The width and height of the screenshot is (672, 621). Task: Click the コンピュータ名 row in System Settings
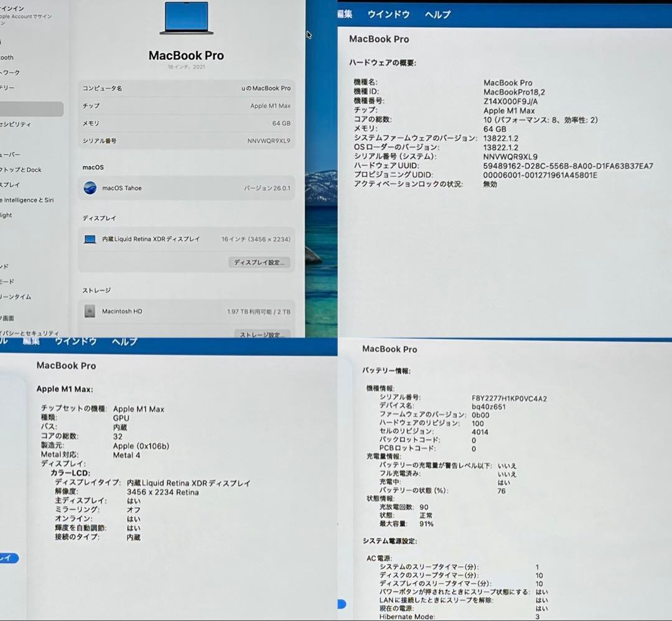[x=187, y=88]
